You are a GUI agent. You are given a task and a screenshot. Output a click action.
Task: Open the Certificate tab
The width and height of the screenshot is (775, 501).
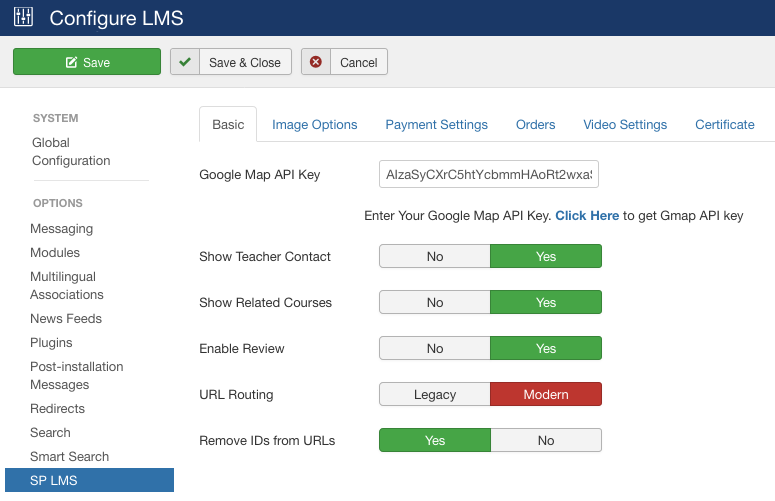pos(724,125)
